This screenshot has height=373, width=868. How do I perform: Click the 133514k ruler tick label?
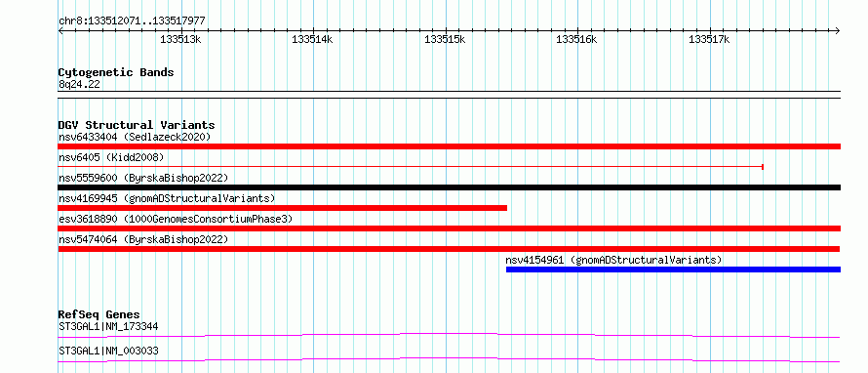pos(312,39)
